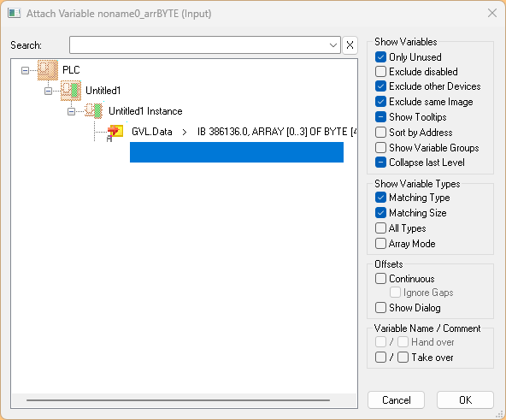The height and width of the screenshot is (420, 506).
Task: Collapse the PLC tree node
Action: [25, 70]
